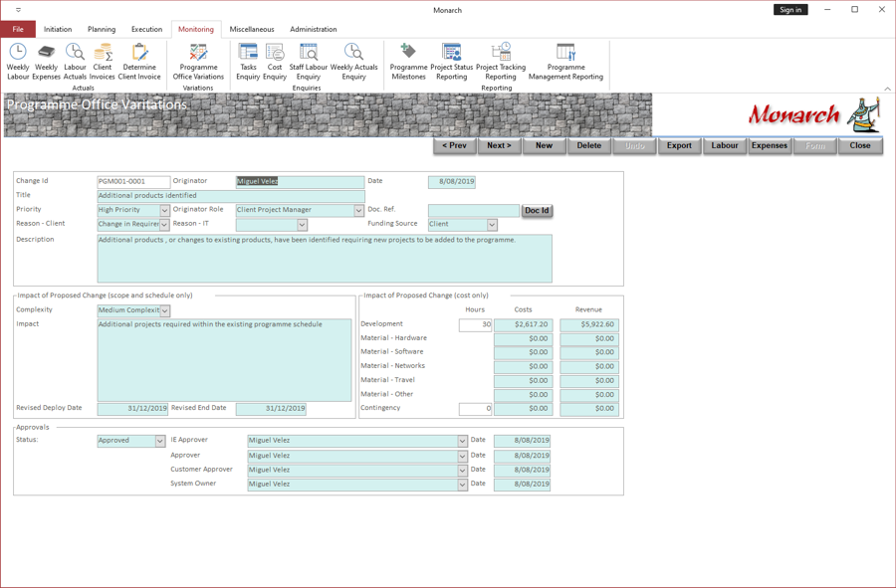This screenshot has width=896, height=588.
Task: Expand Reason - Client dropdown
Action: point(164,225)
